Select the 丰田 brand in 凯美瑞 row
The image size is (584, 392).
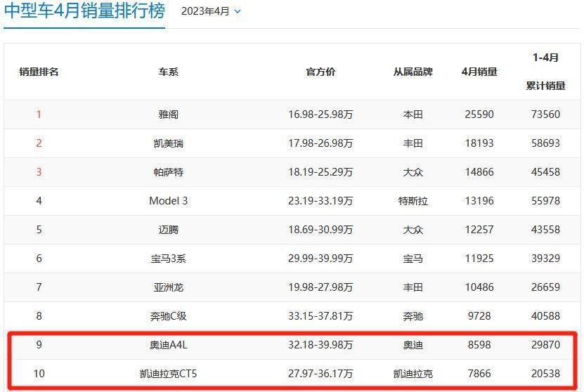(413, 143)
